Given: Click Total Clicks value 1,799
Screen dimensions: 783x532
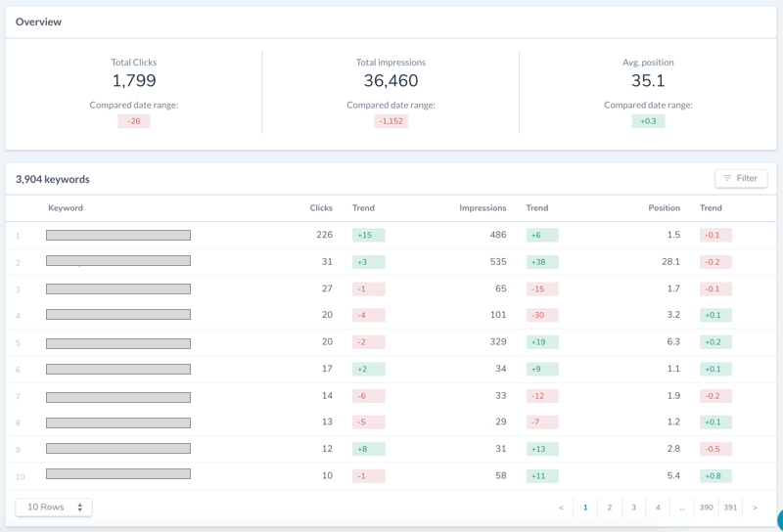Looking at the screenshot, I should pos(134,80).
